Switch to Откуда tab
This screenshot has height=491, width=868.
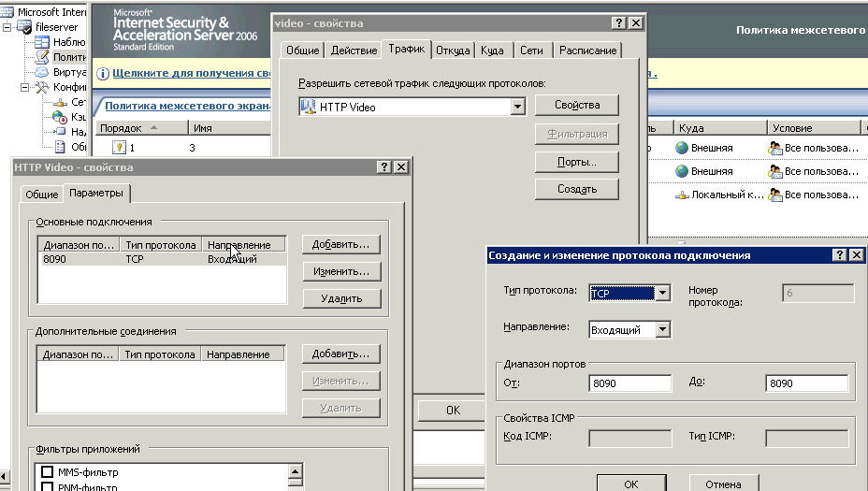point(453,51)
